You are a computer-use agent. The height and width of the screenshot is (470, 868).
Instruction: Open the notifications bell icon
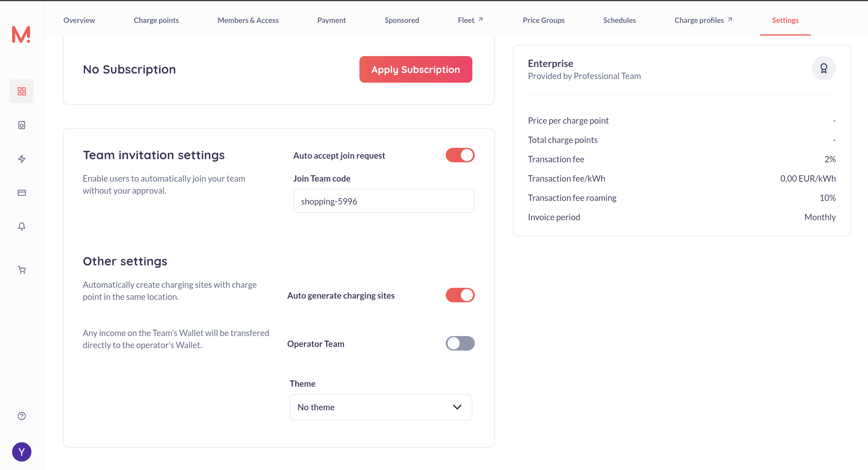click(21, 226)
